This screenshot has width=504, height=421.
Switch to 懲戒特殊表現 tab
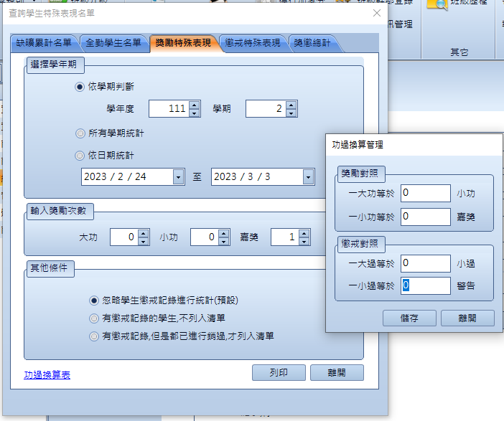click(x=252, y=43)
